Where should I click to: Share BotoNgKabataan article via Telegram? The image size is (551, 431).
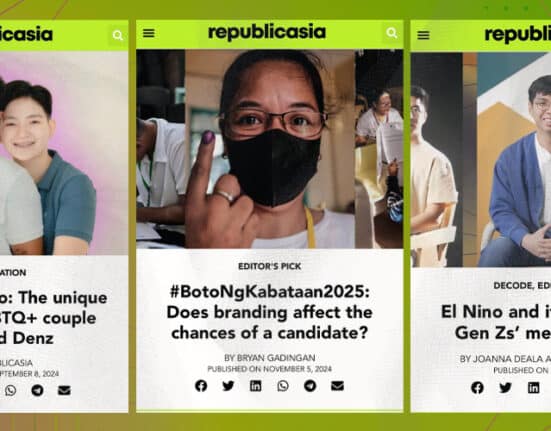point(310,386)
